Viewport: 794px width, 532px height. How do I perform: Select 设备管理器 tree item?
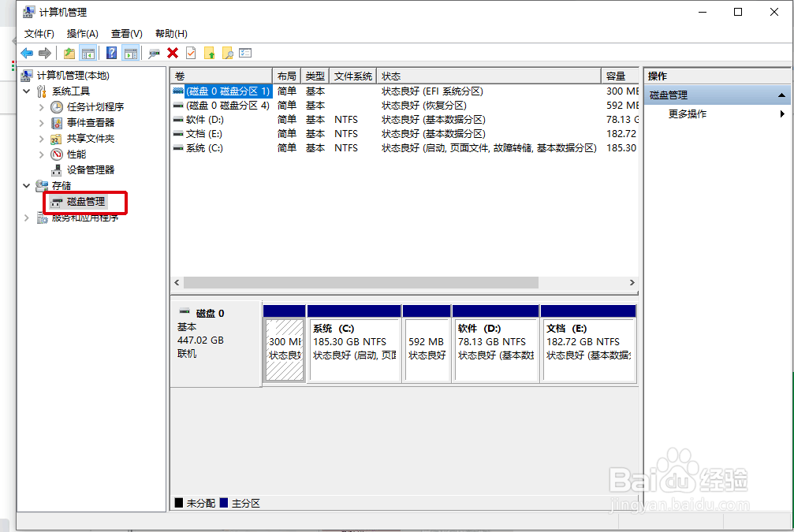(x=91, y=170)
